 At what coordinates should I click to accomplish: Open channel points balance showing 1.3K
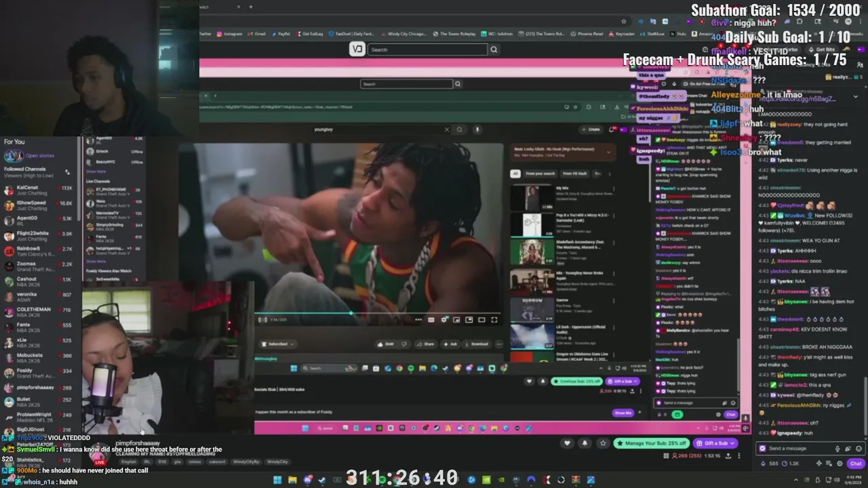(790, 464)
